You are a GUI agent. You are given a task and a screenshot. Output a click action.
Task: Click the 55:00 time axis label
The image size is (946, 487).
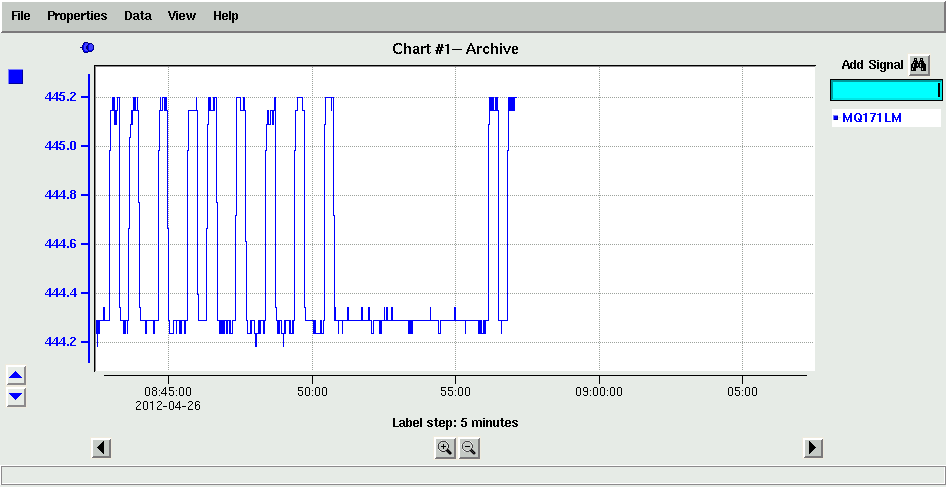click(x=456, y=392)
